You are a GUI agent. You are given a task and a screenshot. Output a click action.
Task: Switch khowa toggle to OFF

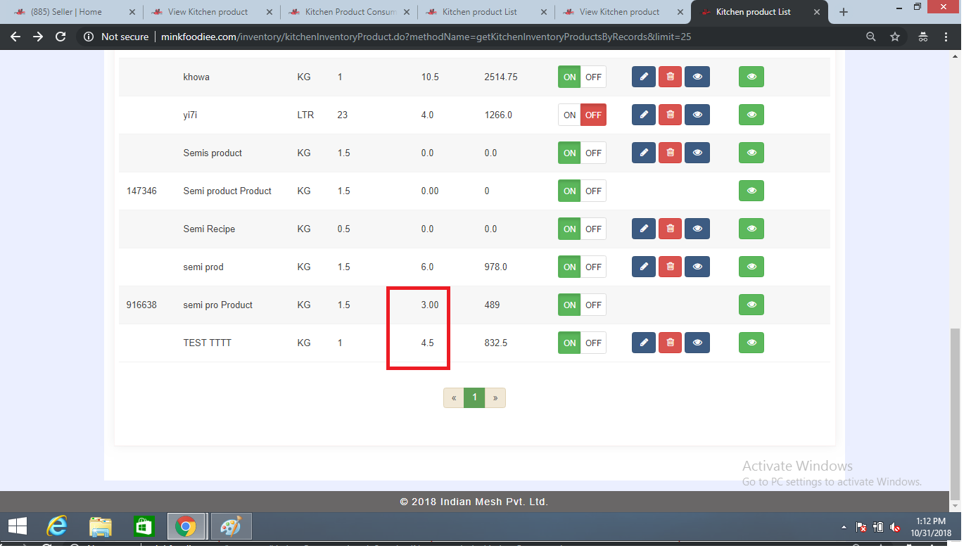[x=593, y=77]
